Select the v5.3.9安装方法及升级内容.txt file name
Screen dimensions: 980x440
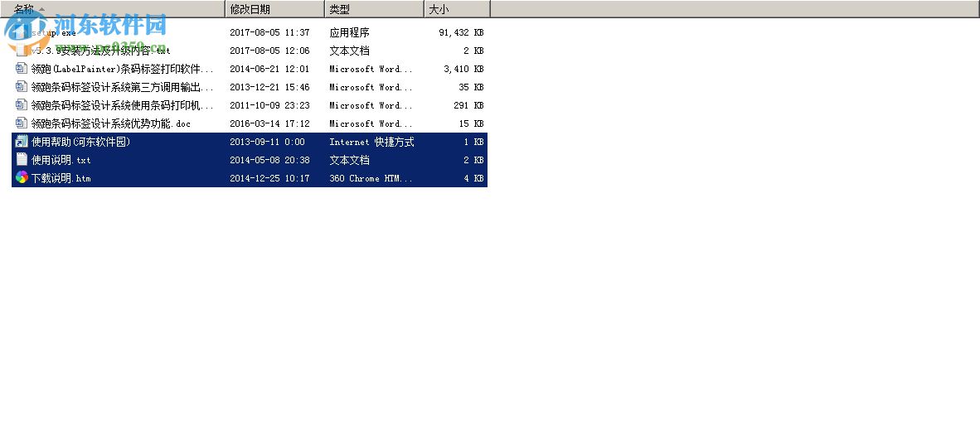tap(100, 51)
